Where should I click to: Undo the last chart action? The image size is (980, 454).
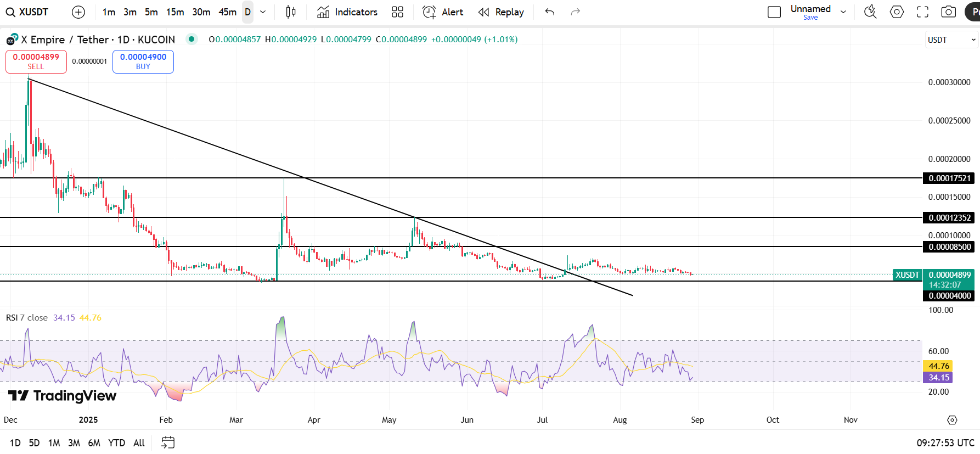coord(550,12)
